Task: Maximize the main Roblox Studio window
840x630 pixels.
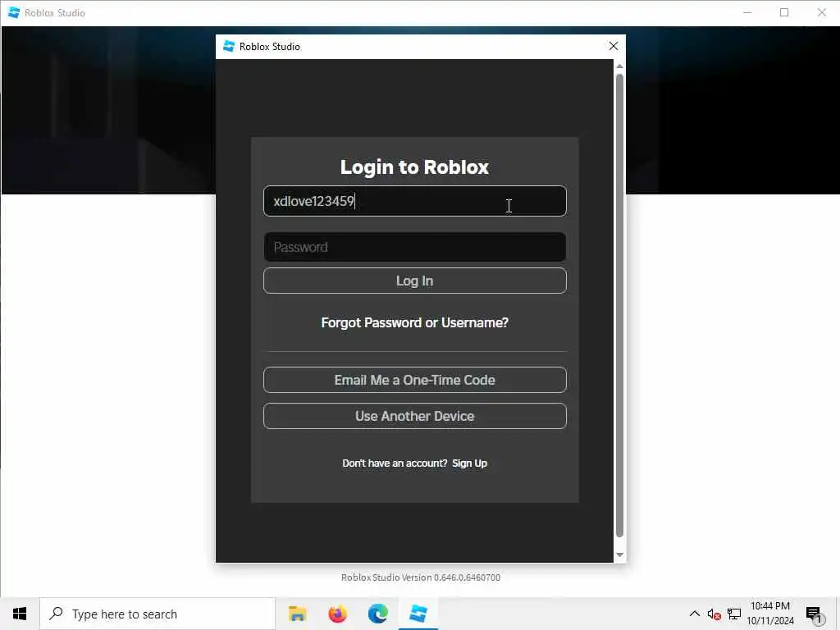Action: pyautogui.click(x=784, y=12)
